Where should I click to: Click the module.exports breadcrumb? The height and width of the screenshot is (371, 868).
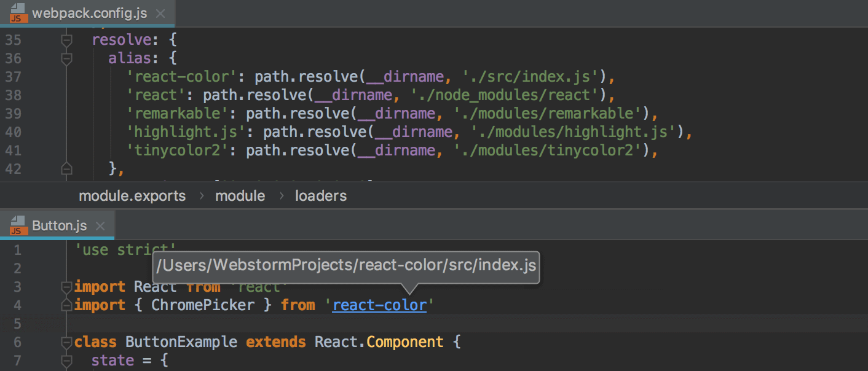(132, 195)
